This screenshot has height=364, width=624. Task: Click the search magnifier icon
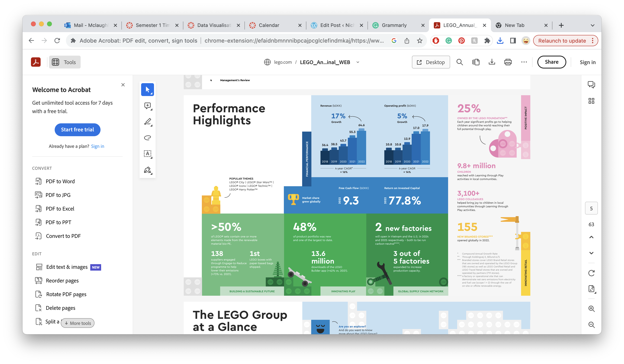[460, 62]
